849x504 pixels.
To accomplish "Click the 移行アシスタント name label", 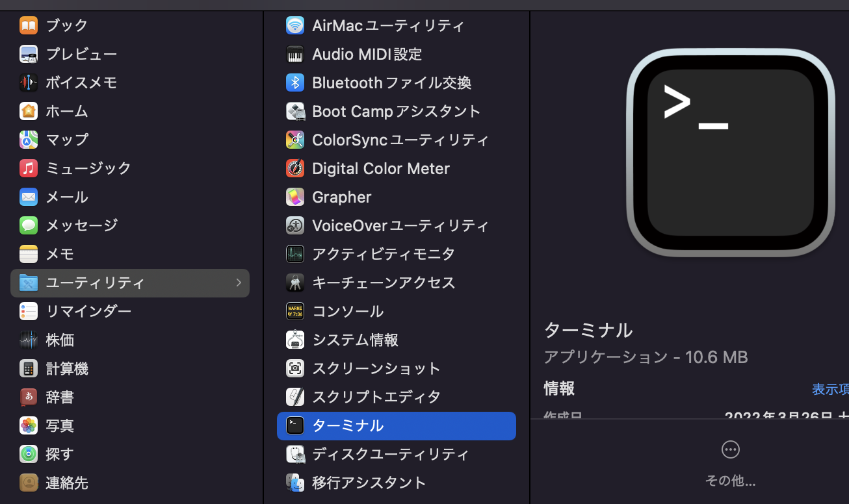I will [369, 483].
